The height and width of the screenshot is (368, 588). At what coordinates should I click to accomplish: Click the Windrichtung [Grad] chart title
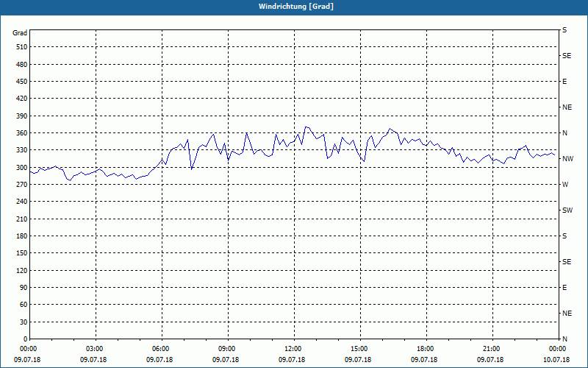click(296, 7)
